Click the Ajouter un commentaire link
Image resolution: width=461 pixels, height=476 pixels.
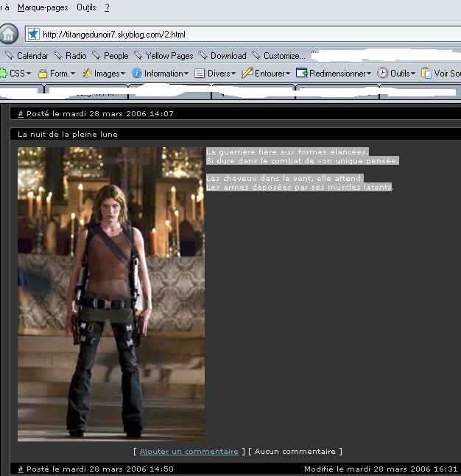(189, 452)
